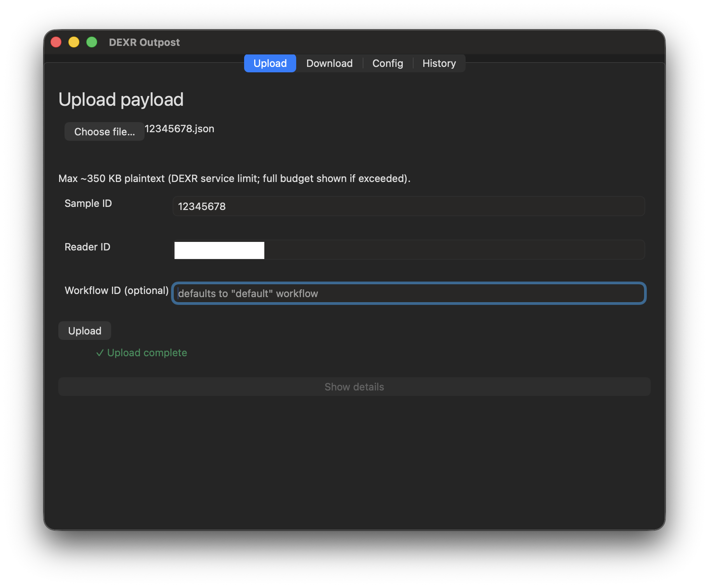Close the DEXR Outpost window
Image resolution: width=709 pixels, height=588 pixels.
point(56,42)
